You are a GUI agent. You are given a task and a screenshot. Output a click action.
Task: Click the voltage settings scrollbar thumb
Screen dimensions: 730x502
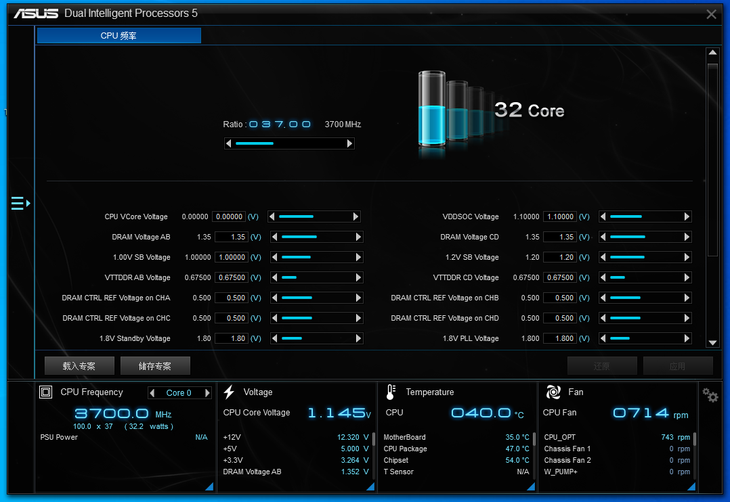712,160
